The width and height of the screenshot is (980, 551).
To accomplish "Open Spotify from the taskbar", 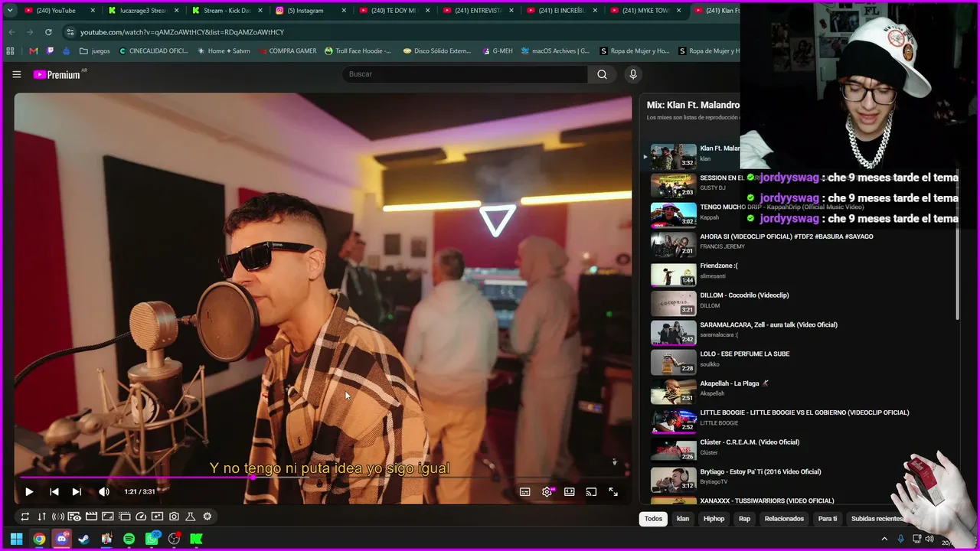I will click(129, 539).
